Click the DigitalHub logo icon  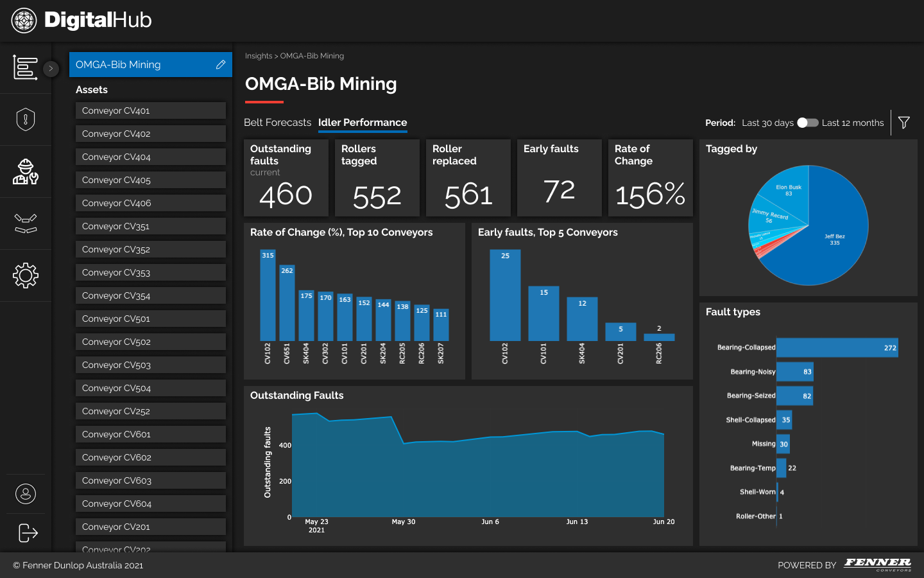pos(24,21)
